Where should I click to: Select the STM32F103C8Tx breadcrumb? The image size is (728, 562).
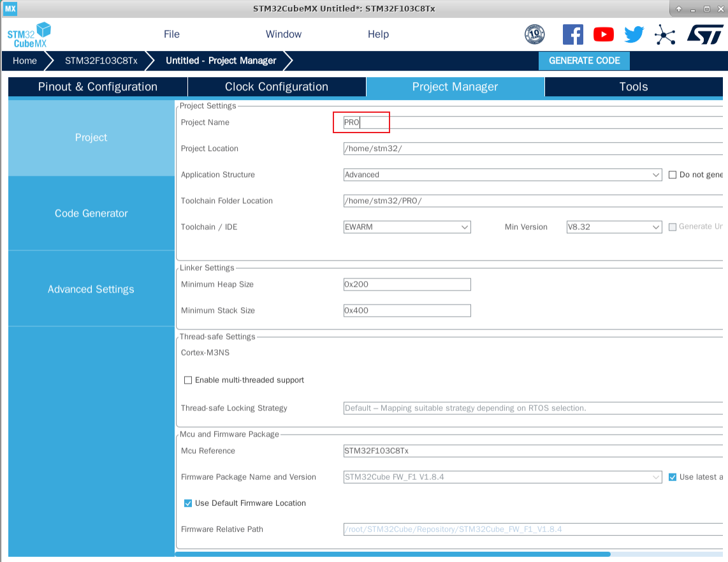pyautogui.click(x=101, y=61)
